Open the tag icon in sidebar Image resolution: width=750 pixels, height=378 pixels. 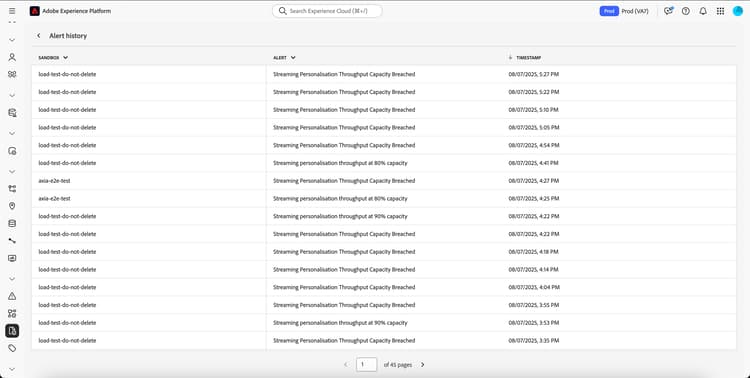coord(12,348)
